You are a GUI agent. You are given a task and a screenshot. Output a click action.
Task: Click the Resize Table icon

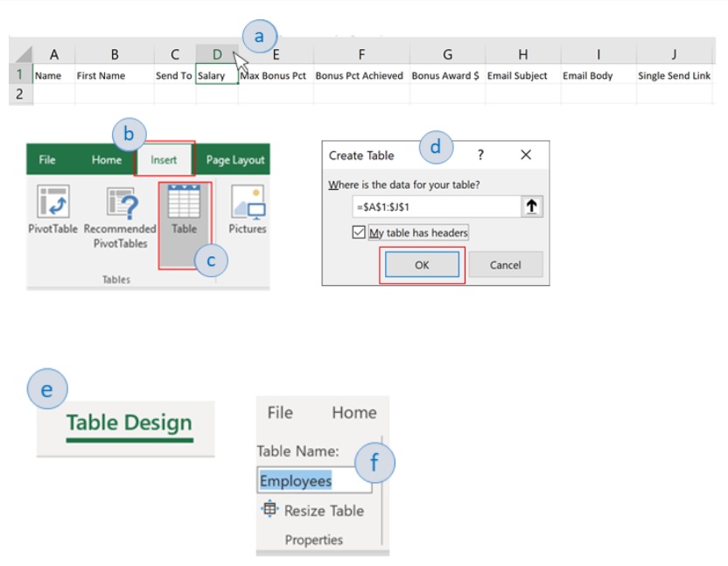tap(269, 509)
